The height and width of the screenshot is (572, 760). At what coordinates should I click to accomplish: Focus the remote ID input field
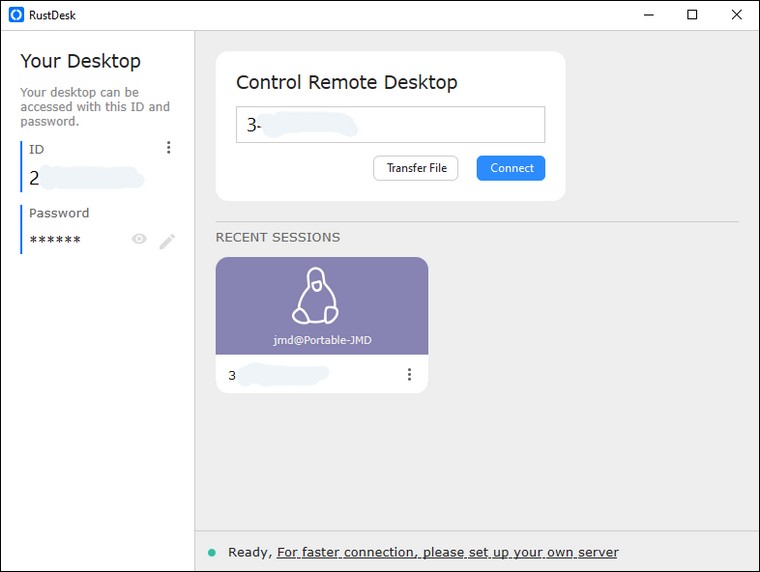tap(390, 125)
